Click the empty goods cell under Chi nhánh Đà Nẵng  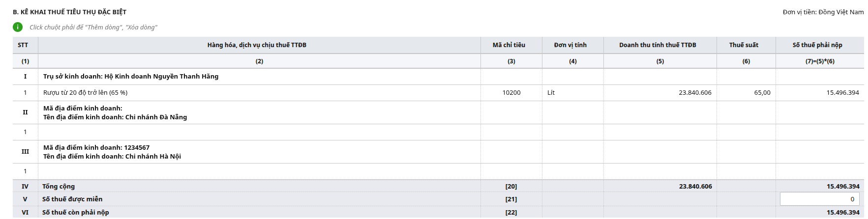click(x=259, y=132)
